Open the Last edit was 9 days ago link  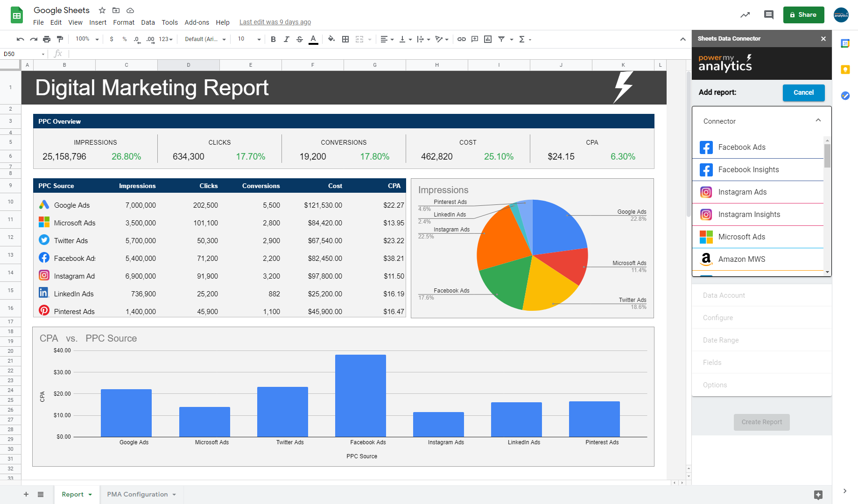(x=275, y=22)
